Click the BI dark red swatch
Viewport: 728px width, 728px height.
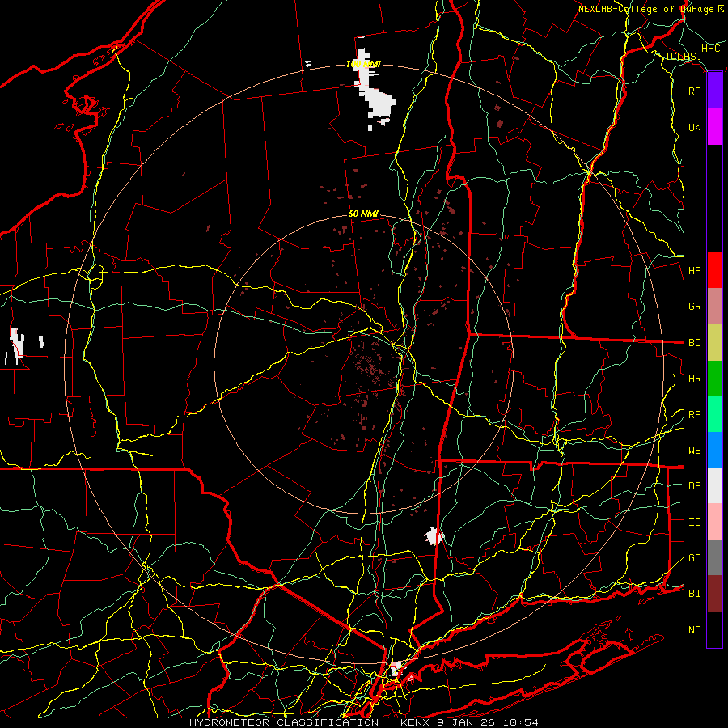[x=714, y=594]
